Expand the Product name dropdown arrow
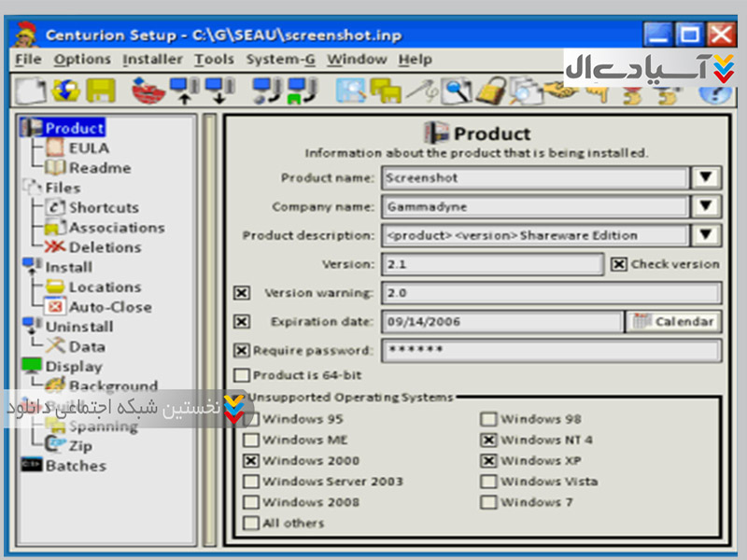Image resolution: width=747 pixels, height=560 pixels. pyautogui.click(x=706, y=177)
